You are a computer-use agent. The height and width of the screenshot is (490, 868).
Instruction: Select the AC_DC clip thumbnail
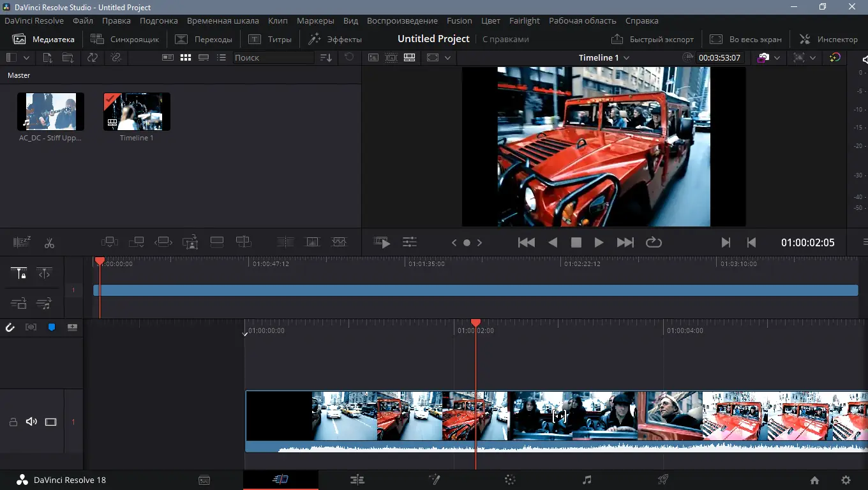(x=50, y=111)
